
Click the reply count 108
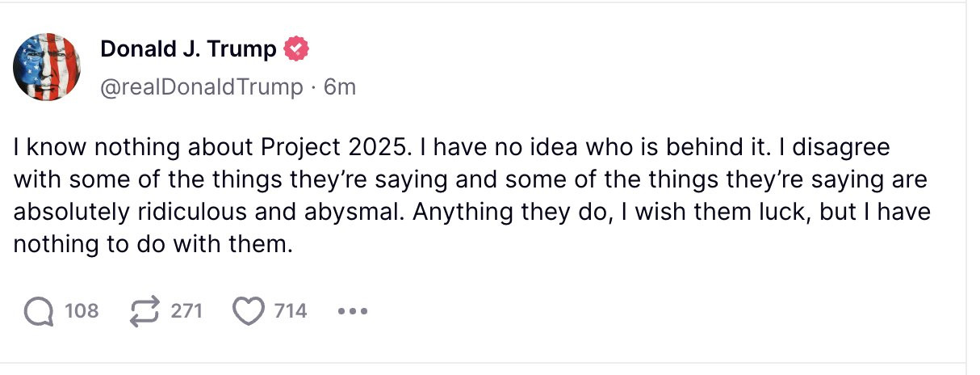pos(82,310)
